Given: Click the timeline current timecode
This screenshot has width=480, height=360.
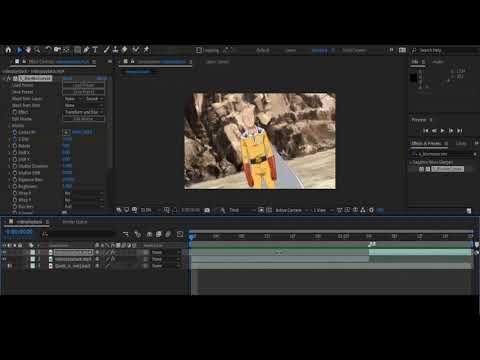Looking at the screenshot, I should (x=20, y=231).
